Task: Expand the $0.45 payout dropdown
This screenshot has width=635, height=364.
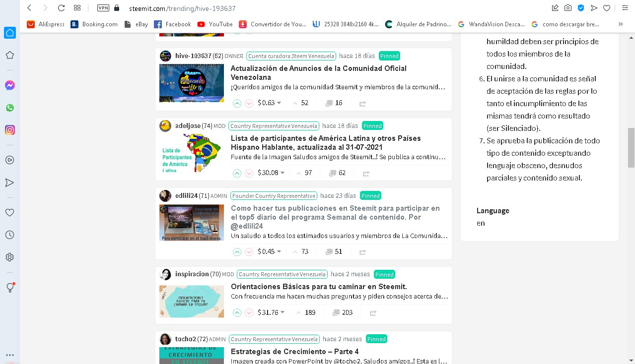Action: 270,252
